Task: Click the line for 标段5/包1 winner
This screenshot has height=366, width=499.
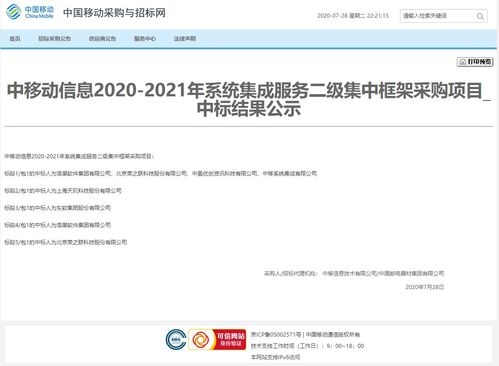Action: pos(66,242)
